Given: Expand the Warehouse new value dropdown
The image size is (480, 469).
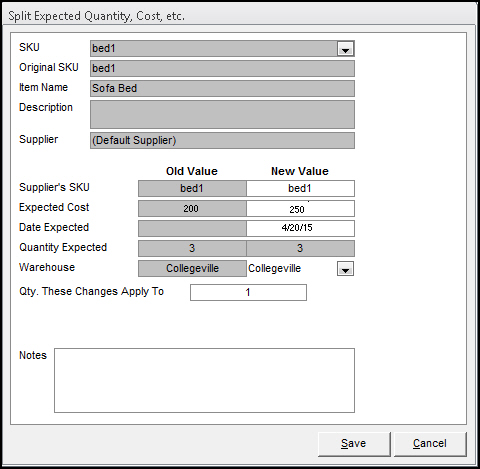Looking at the screenshot, I should [345, 269].
